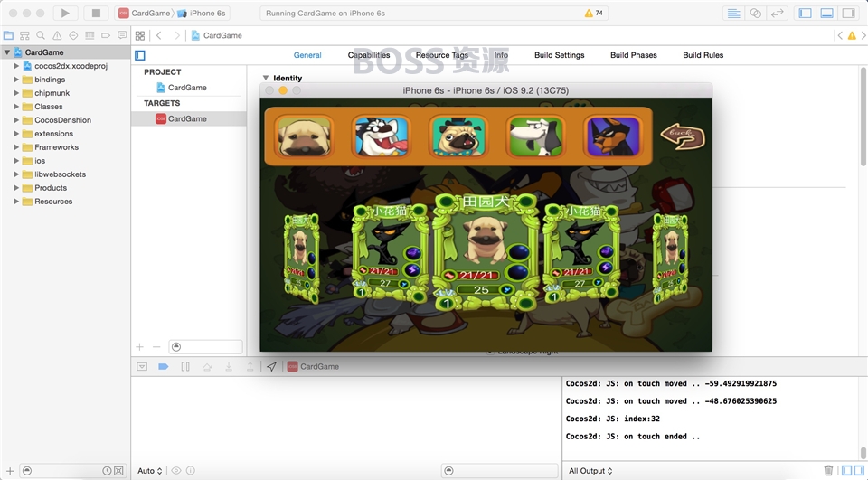
Task: Click the targets filter field
Action: (x=205, y=347)
